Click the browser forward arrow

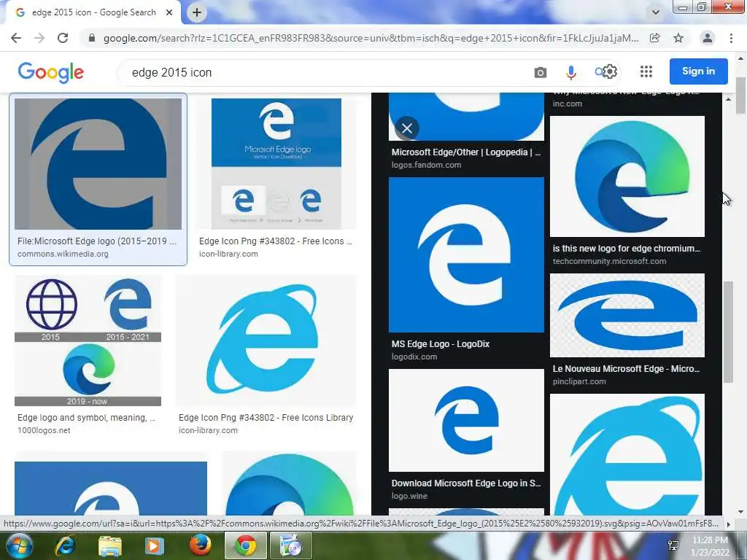[x=39, y=38]
